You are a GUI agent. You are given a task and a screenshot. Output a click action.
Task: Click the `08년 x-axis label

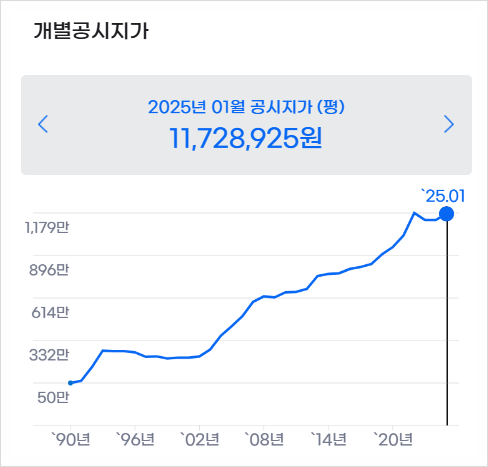click(264, 440)
